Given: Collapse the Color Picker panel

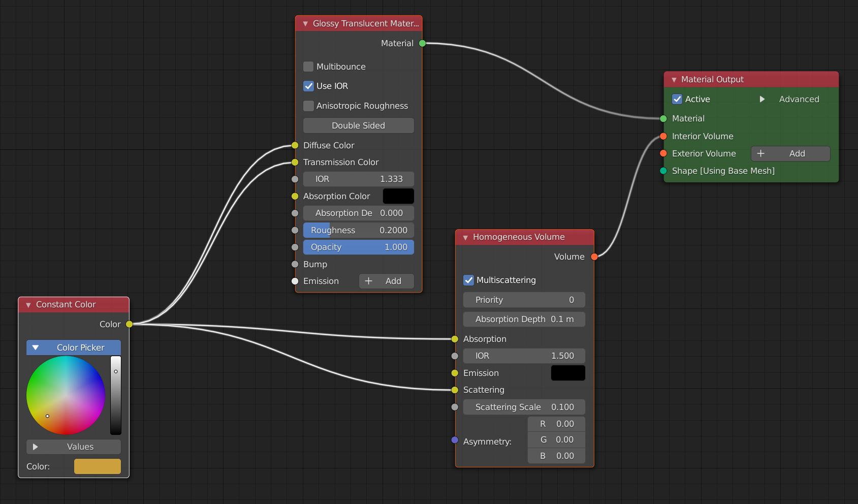Looking at the screenshot, I should tap(36, 348).
